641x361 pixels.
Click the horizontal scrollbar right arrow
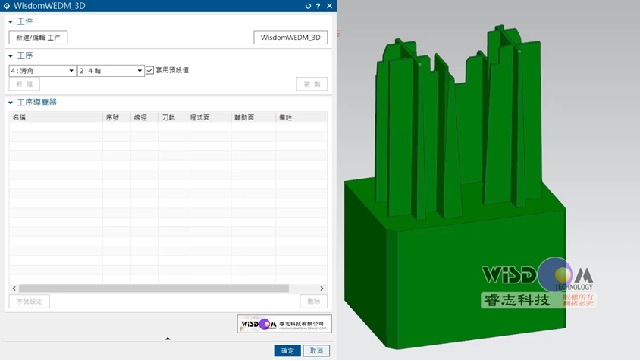click(x=322, y=288)
